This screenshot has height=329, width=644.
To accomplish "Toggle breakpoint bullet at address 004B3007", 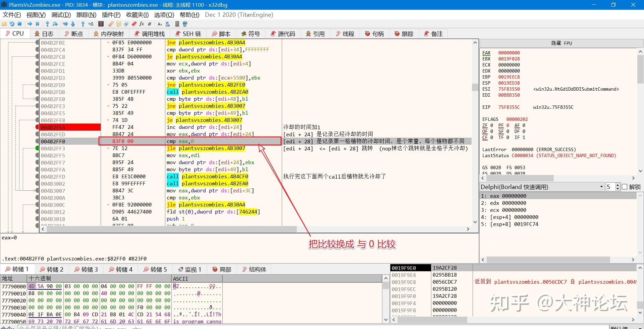I will [x=37, y=191].
